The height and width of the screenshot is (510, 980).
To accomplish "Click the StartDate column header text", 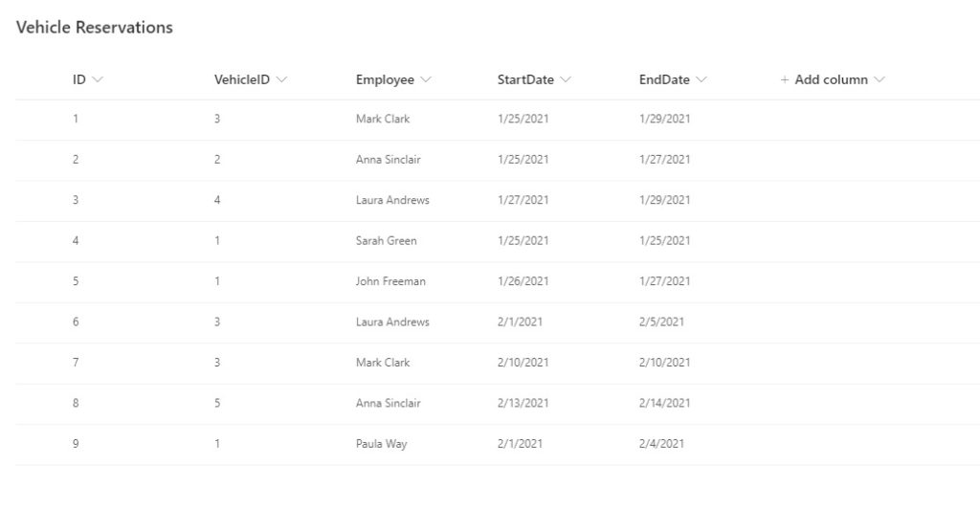I will (x=525, y=80).
